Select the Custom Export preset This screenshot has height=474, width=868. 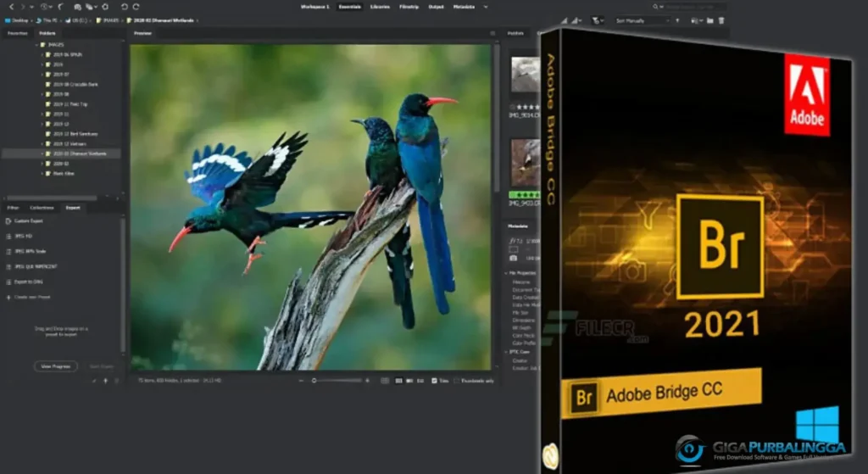pyautogui.click(x=24, y=221)
